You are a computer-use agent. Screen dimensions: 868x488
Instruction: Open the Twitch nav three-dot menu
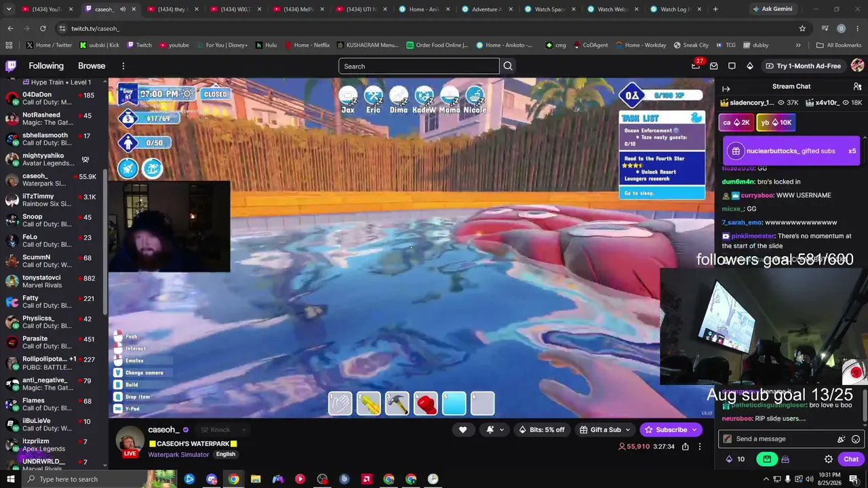click(x=123, y=66)
